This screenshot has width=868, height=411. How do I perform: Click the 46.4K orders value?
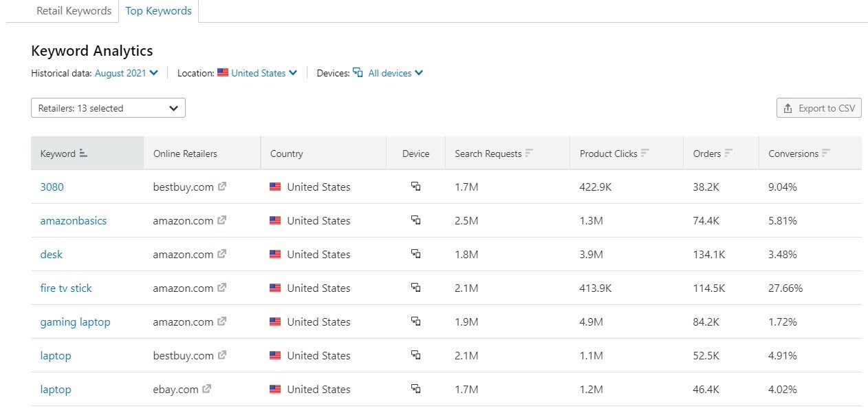click(x=706, y=389)
